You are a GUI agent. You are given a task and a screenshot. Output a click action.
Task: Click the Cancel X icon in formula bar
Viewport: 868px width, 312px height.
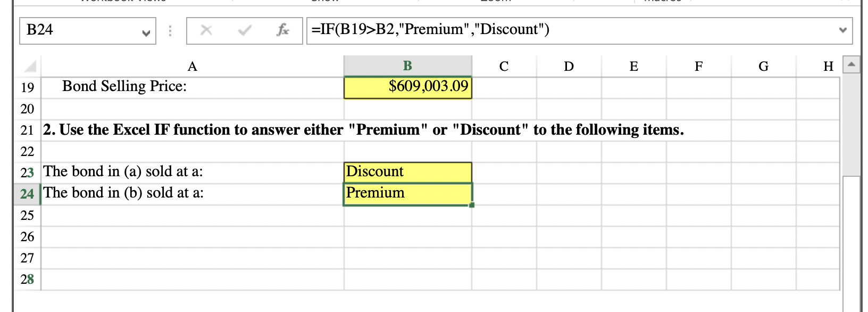(x=206, y=30)
